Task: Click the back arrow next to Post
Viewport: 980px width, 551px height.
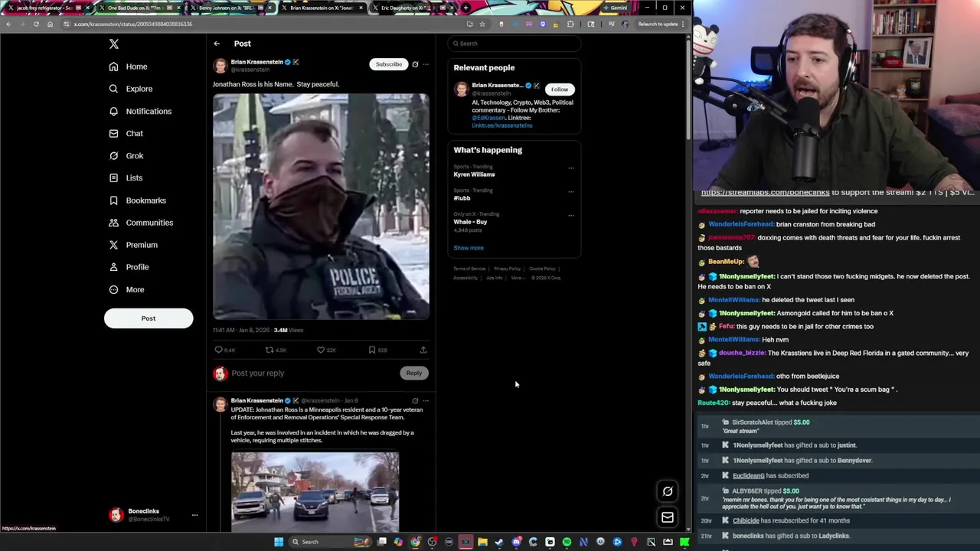Action: (x=217, y=44)
